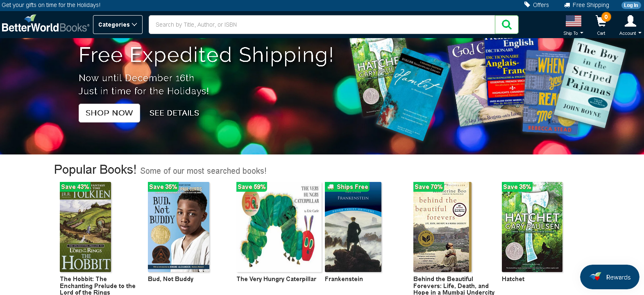Image resolution: width=644 pixels, height=295 pixels.
Task: Open the SEE DETAILS link
Action: click(x=174, y=113)
